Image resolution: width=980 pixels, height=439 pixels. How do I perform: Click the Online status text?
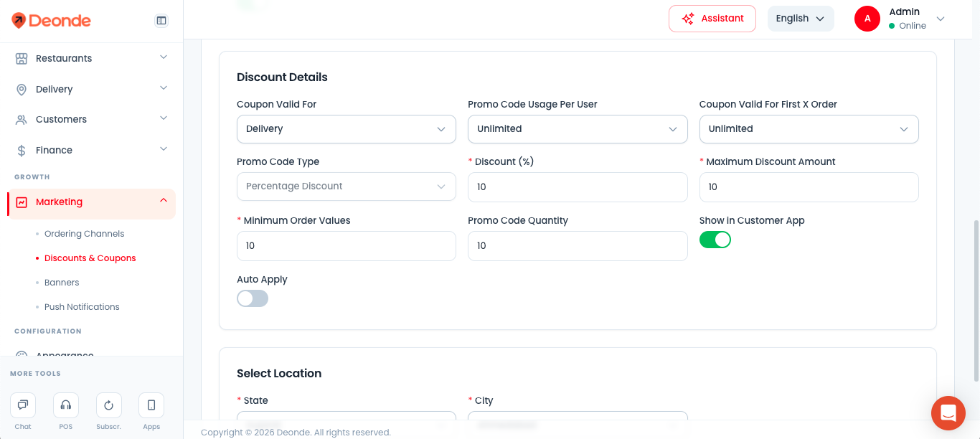coord(913,26)
